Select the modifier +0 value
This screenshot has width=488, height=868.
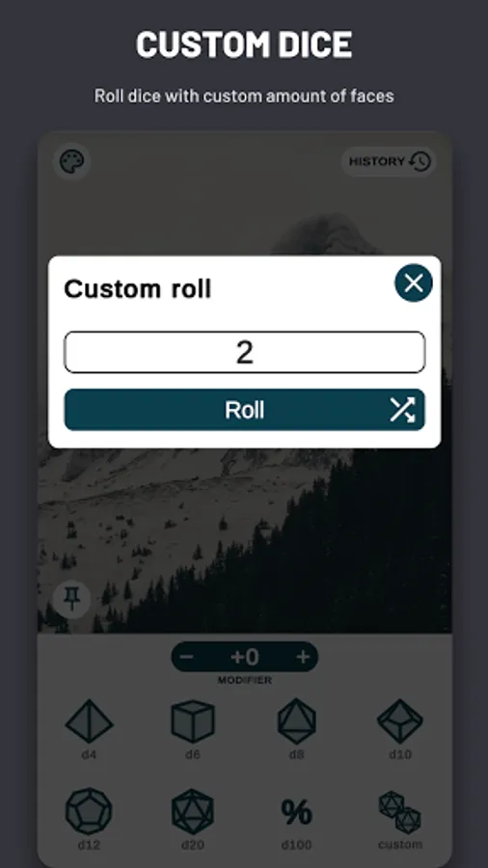pyautogui.click(x=245, y=657)
